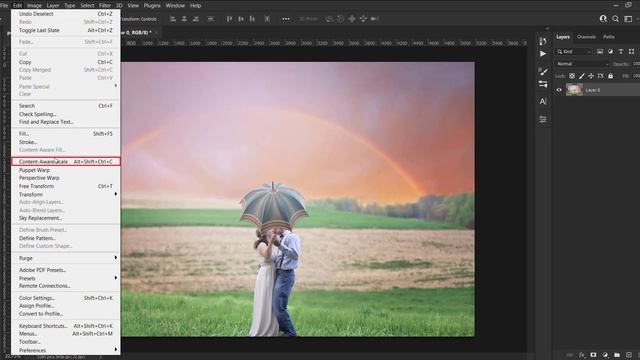This screenshot has width=640, height=360.
Task: Click the layer Opacity value field
Action: 636,64
